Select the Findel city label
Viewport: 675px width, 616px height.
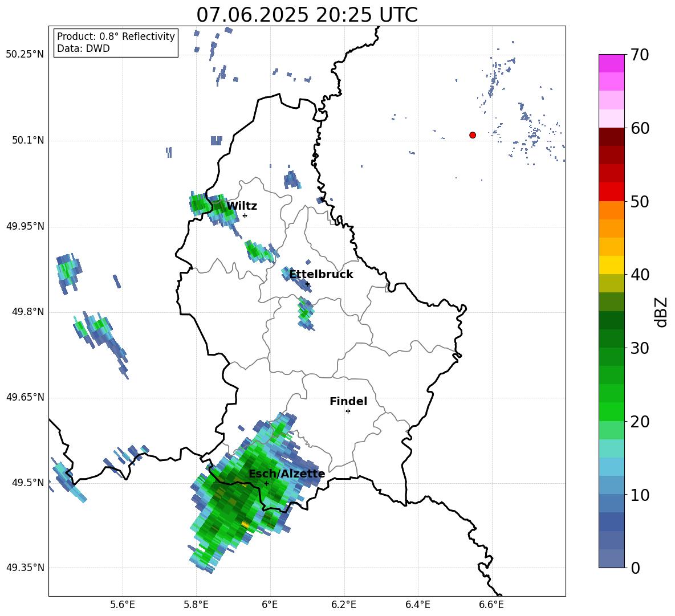point(348,401)
